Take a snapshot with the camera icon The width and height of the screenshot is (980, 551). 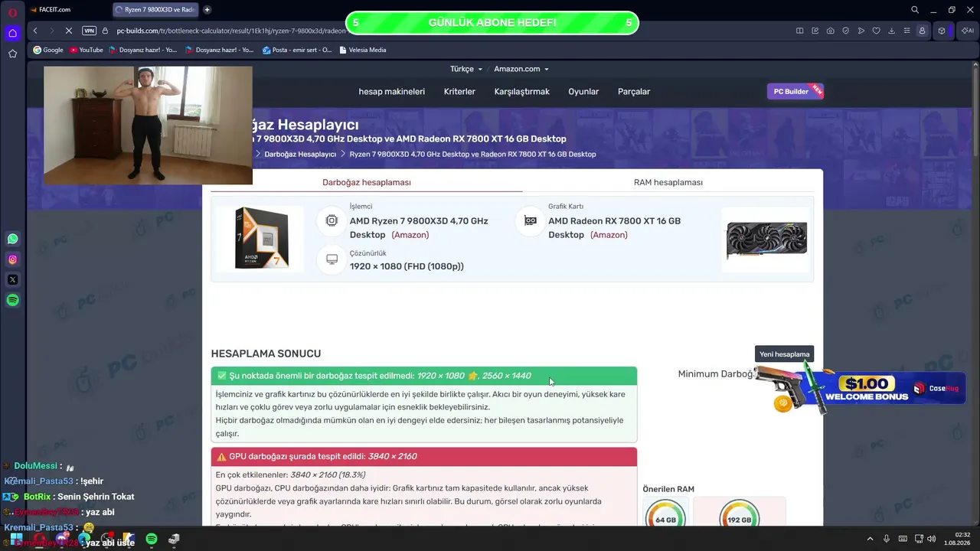(831, 31)
